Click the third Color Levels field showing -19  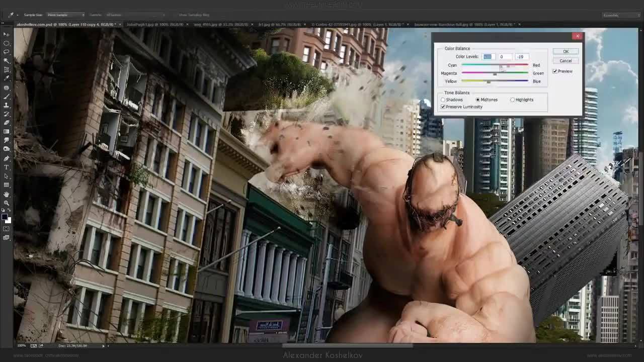(x=522, y=57)
